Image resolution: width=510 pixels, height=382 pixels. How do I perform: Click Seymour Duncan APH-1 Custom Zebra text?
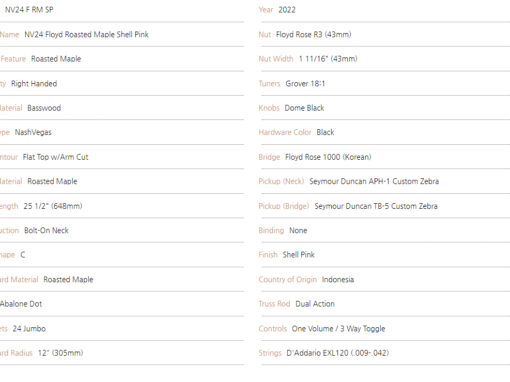(374, 181)
